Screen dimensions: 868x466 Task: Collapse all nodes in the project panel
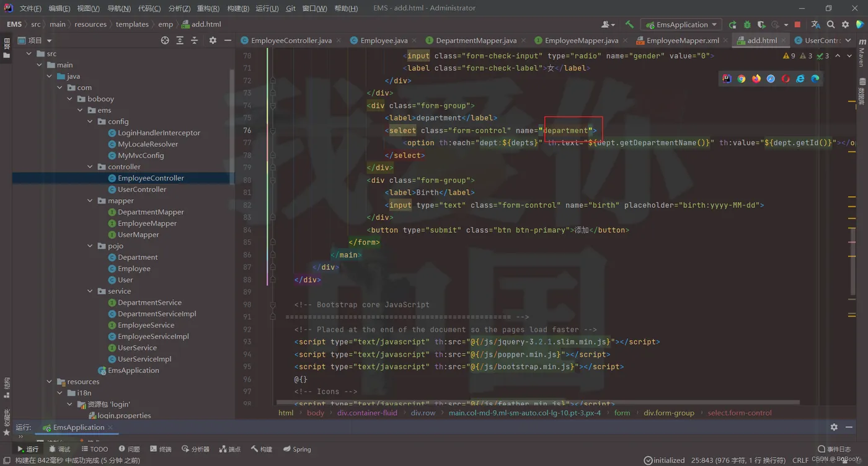(x=194, y=40)
